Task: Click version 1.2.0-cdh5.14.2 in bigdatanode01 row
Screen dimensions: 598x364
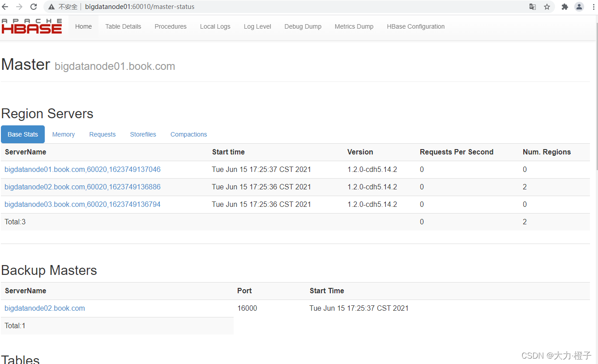Action: 372,169
